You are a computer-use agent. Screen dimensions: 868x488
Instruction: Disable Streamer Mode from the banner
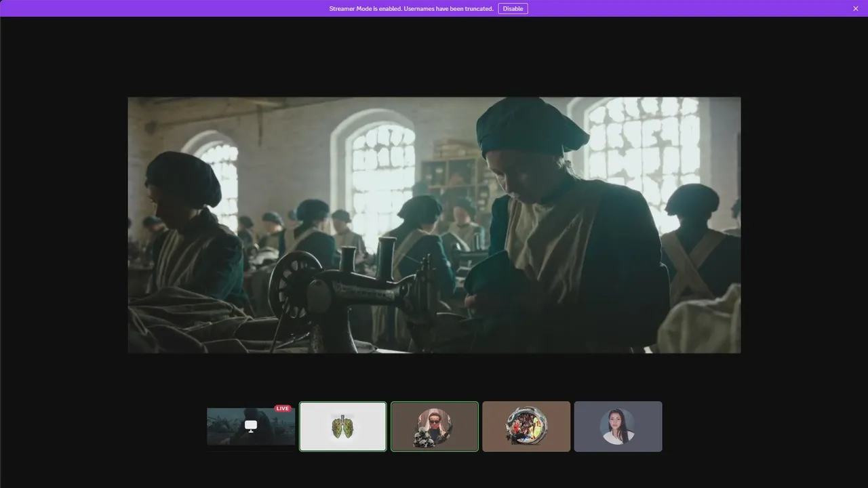coord(513,9)
